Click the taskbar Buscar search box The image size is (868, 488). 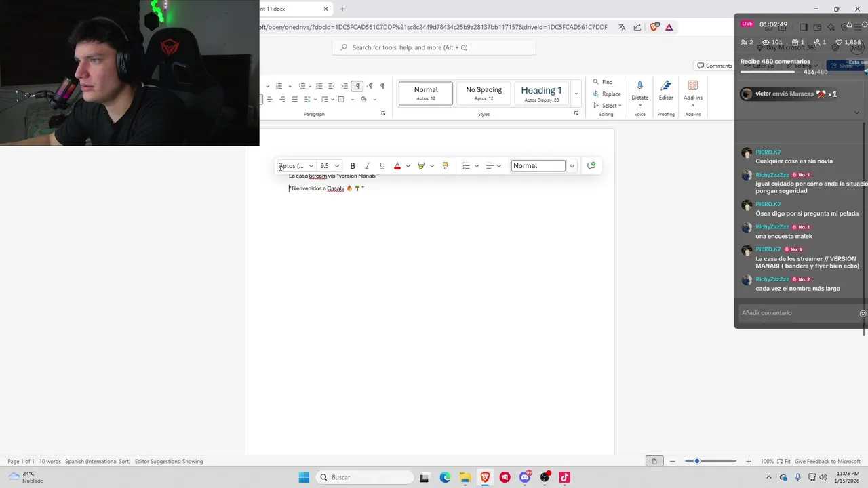pos(365,477)
